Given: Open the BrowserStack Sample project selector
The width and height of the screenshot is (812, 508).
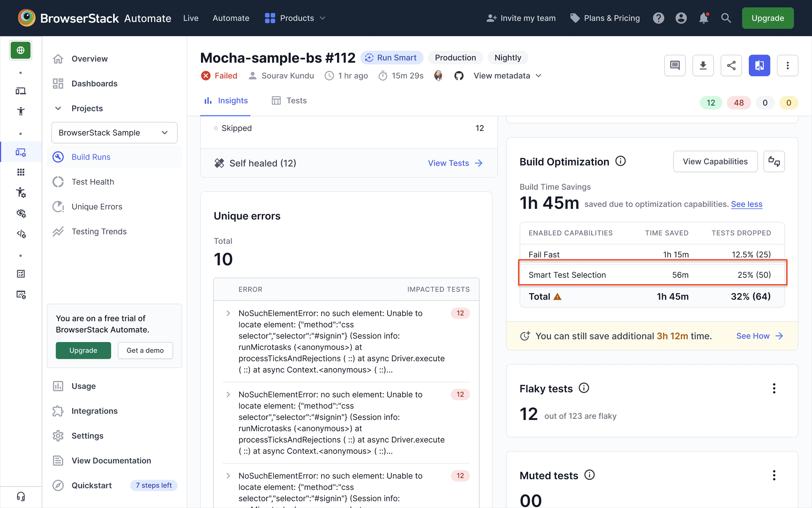Looking at the screenshot, I should [x=114, y=133].
